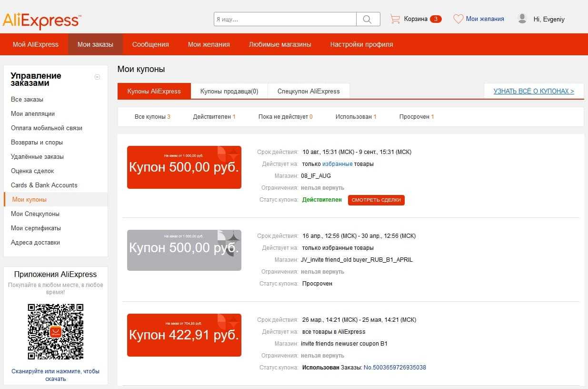Open Оплата мобильной связи in the sidebar
Image resolution: width=588 pixels, height=389 pixels.
47,128
